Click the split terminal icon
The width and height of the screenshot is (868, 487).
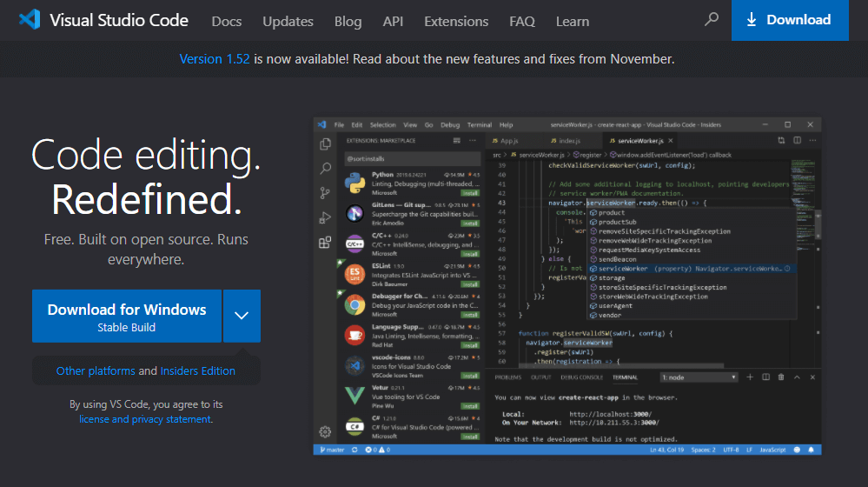click(x=765, y=377)
